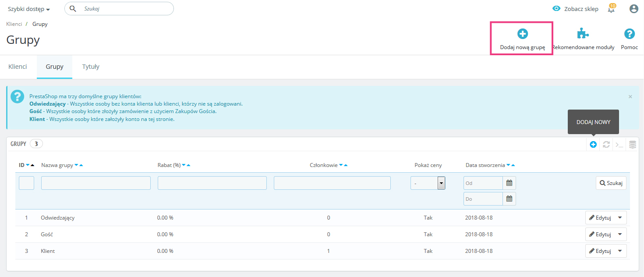Open calendar for Od date field
Viewport: 644px width, 277px height.
509,183
